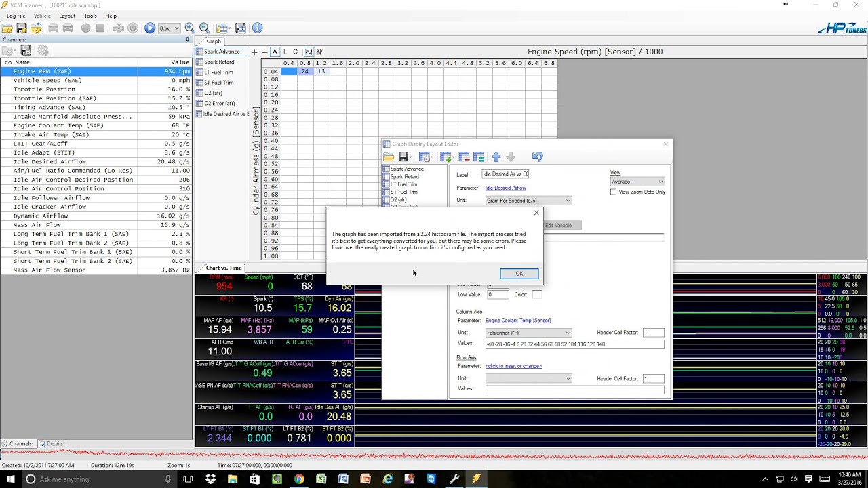Open the Tools menu
868x488 pixels.
[90, 16]
